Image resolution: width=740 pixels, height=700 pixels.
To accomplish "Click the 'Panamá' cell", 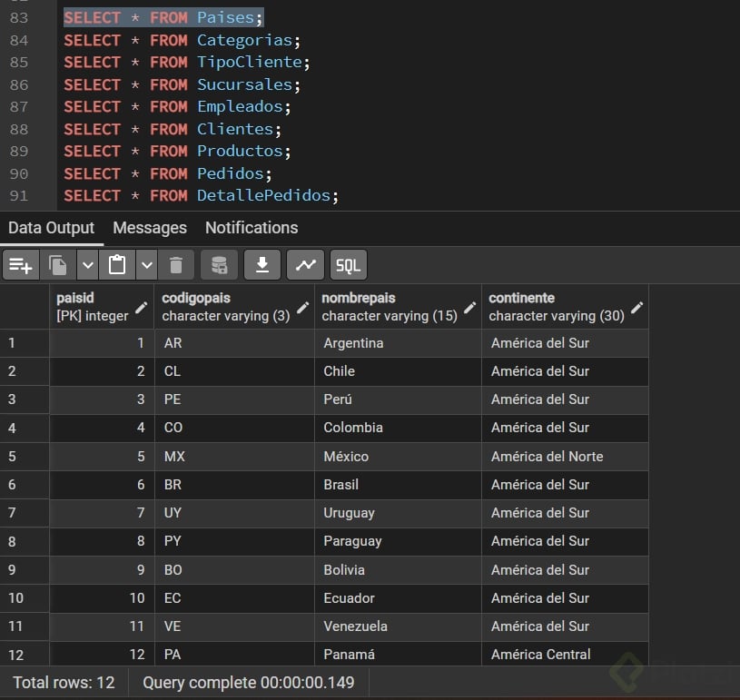I will click(399, 655).
